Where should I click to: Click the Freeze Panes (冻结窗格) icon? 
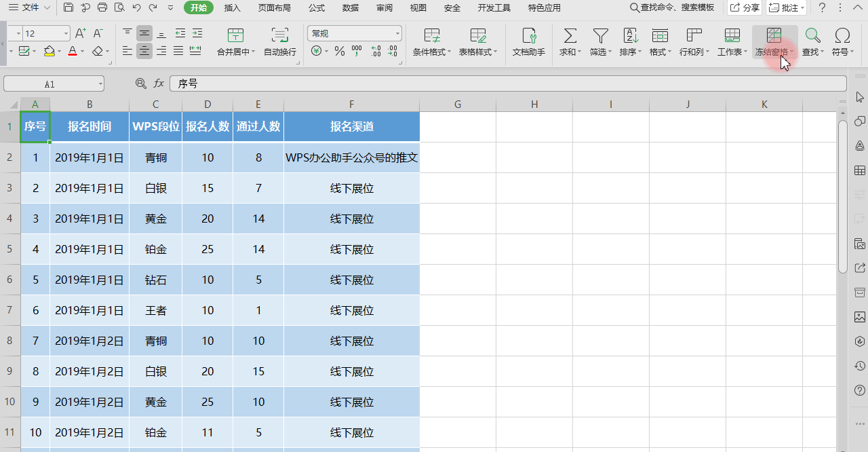774,36
